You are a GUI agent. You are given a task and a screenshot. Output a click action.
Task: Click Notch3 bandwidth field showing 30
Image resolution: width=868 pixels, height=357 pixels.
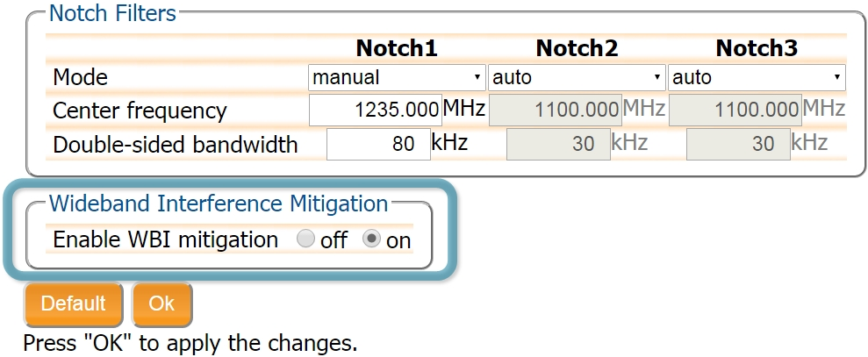click(738, 144)
